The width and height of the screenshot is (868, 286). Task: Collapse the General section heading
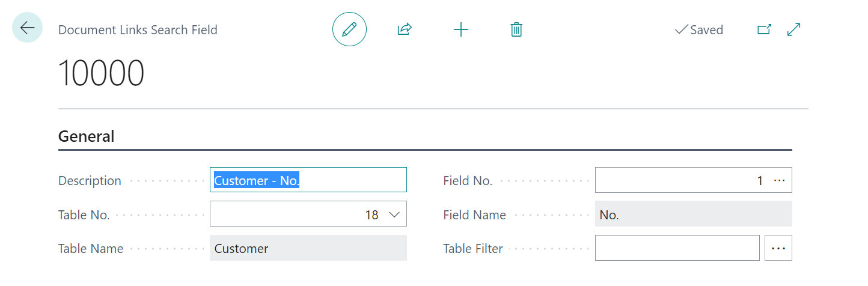(86, 136)
